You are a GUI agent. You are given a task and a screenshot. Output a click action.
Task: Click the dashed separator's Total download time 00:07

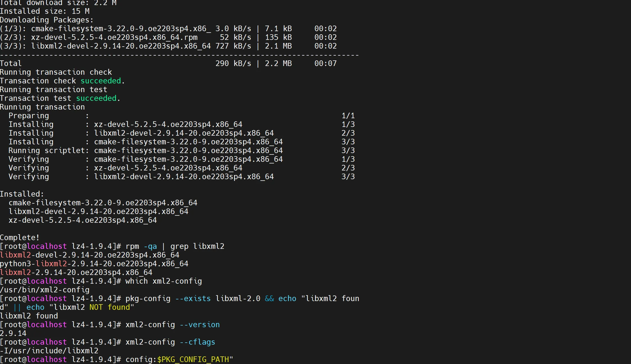click(326, 63)
